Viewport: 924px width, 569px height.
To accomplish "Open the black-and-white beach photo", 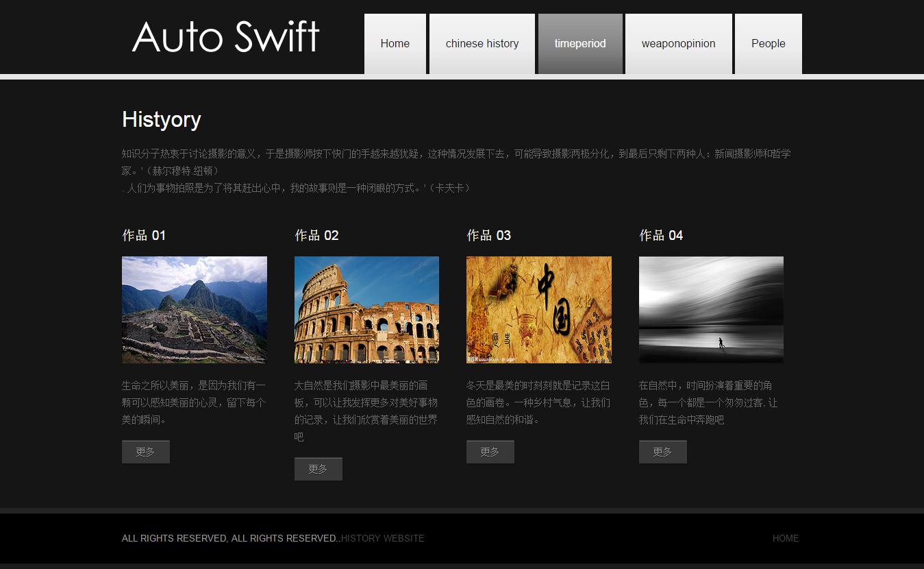I will click(x=711, y=310).
